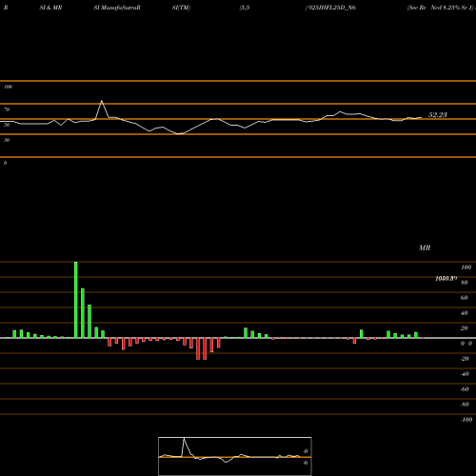This screenshot has height=476, width=476.
Task: Click the -20 label on MR axis
Action: click(x=465, y=359)
